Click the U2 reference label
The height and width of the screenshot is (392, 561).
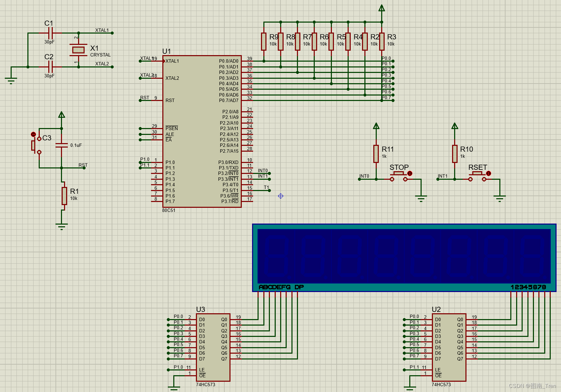point(436,309)
